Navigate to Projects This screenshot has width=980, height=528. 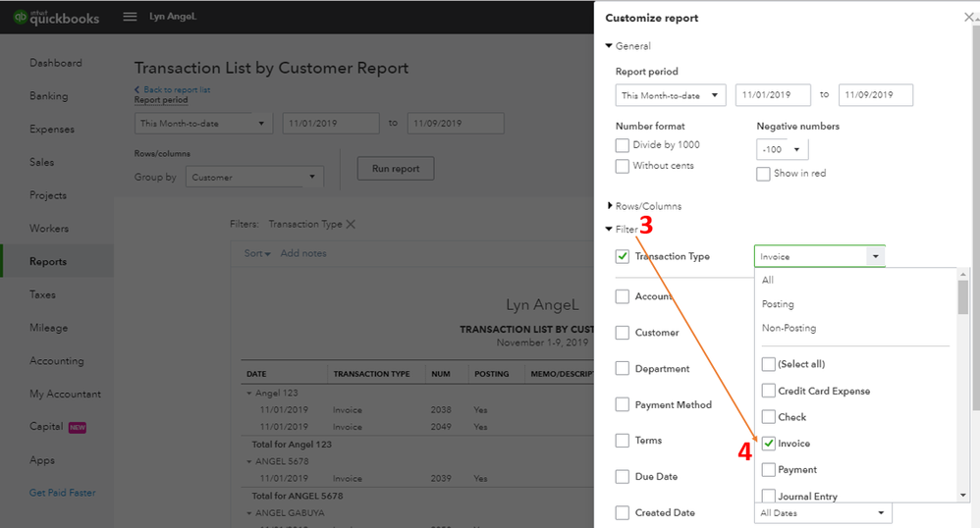click(47, 195)
